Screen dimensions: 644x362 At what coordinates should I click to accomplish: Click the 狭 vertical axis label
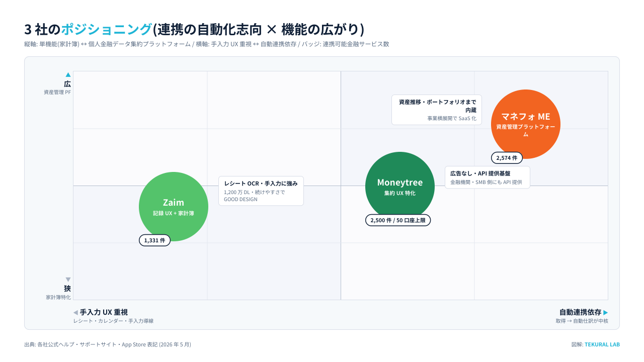click(x=67, y=289)
